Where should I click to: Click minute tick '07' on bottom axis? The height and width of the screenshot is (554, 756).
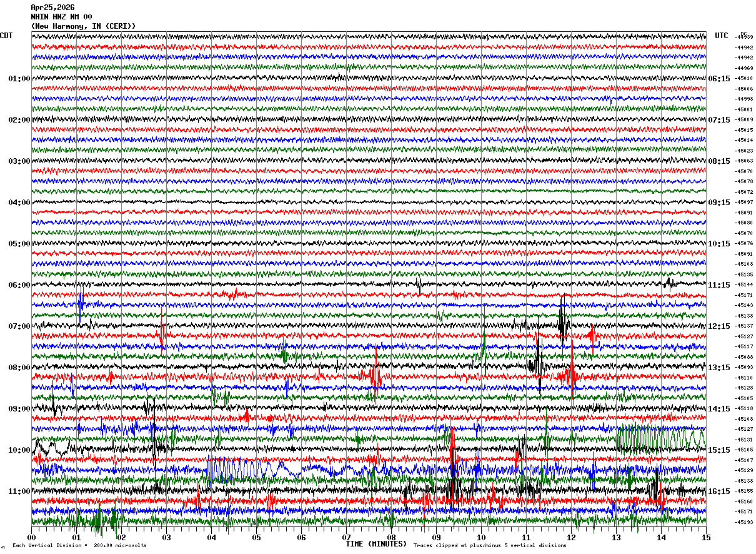click(x=346, y=537)
